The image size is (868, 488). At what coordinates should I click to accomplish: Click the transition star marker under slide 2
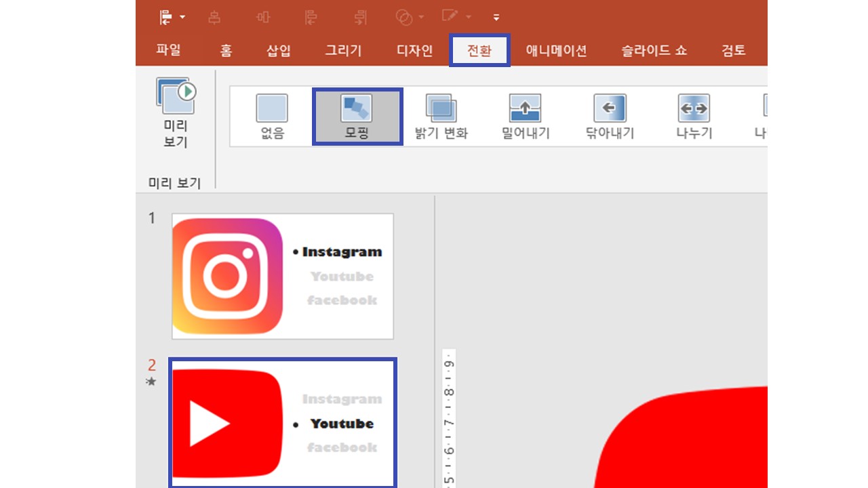151,382
